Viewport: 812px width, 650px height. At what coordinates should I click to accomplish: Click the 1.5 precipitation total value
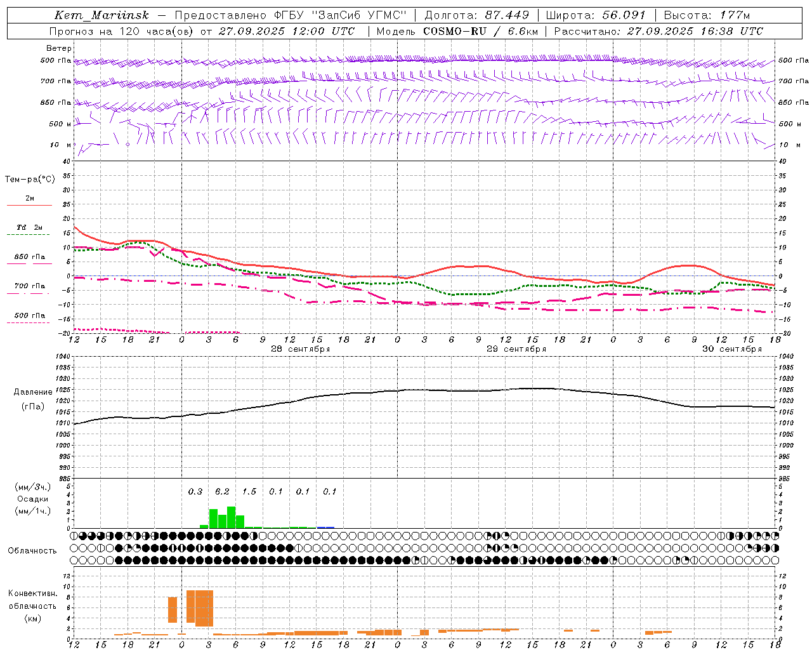click(x=249, y=492)
